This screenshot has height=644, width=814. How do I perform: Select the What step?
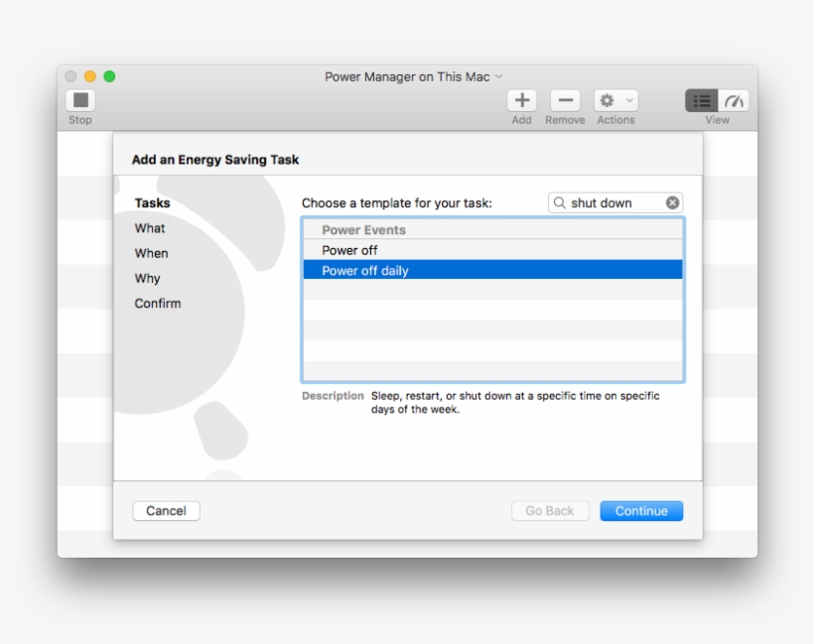pyautogui.click(x=149, y=228)
